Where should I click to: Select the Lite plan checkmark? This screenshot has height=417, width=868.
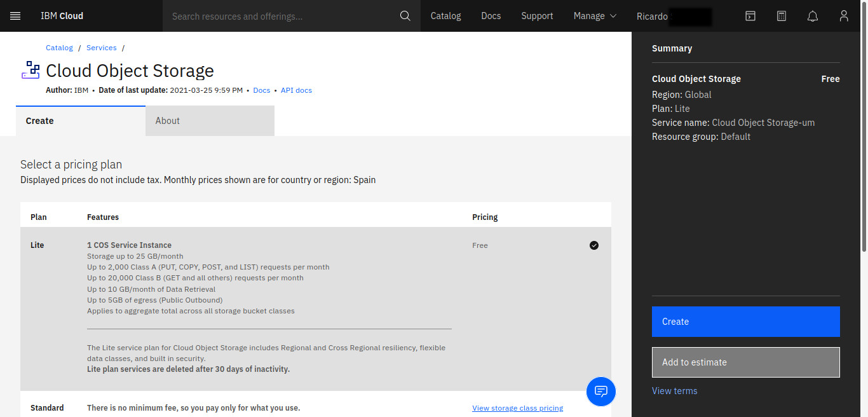point(594,245)
